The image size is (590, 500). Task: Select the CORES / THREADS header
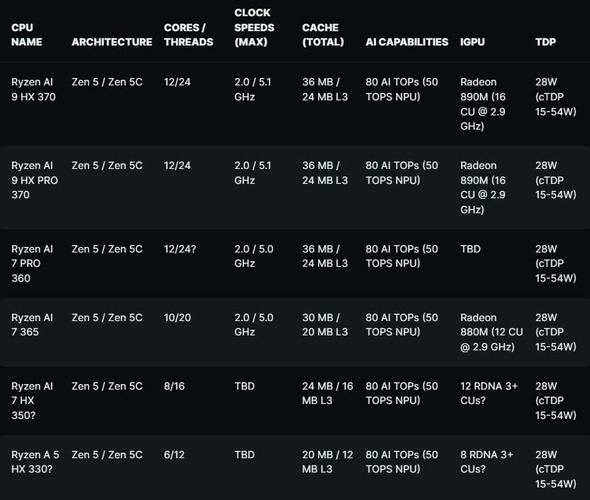pos(189,35)
